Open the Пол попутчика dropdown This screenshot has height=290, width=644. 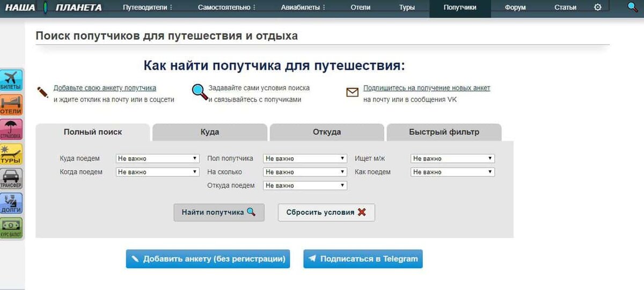tap(305, 158)
